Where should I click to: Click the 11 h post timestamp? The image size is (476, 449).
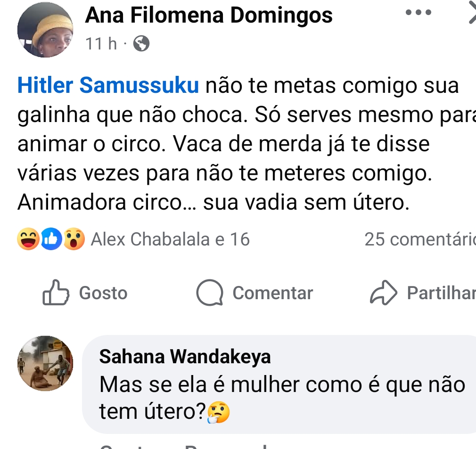point(101,44)
